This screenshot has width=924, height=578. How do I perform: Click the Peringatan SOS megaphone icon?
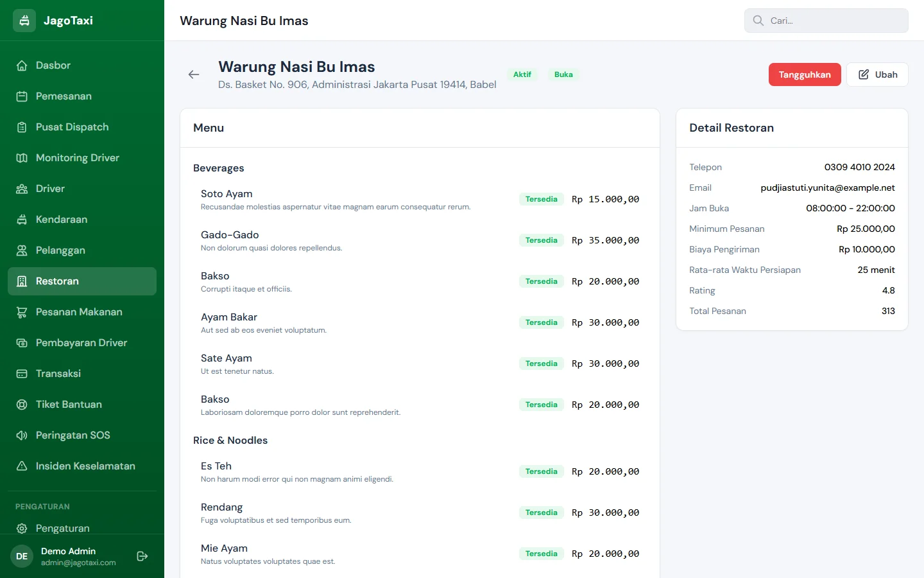[x=22, y=435]
